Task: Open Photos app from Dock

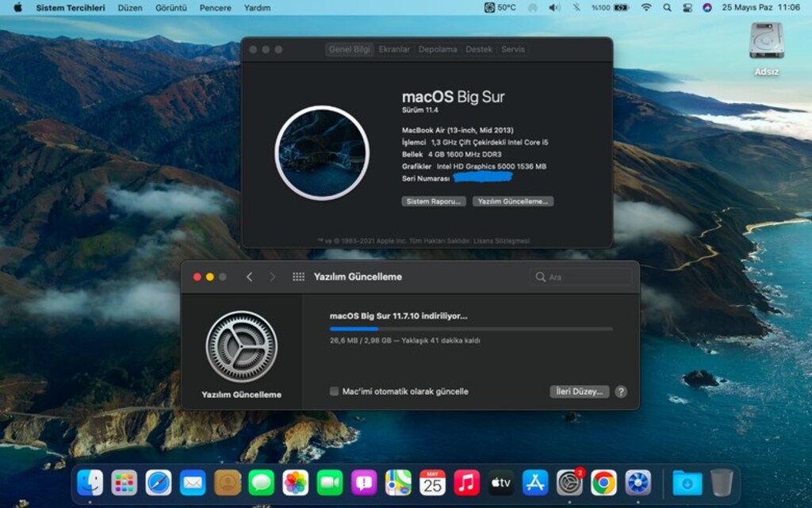Action: [296, 483]
